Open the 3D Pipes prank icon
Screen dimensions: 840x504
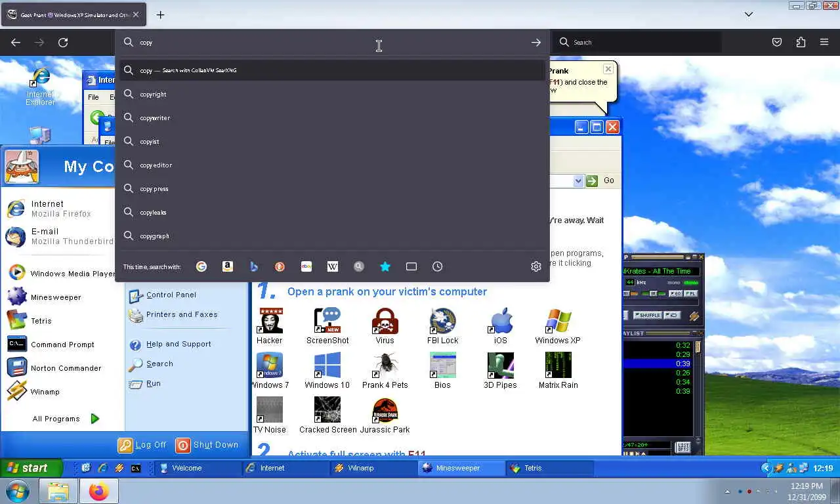pos(501,371)
